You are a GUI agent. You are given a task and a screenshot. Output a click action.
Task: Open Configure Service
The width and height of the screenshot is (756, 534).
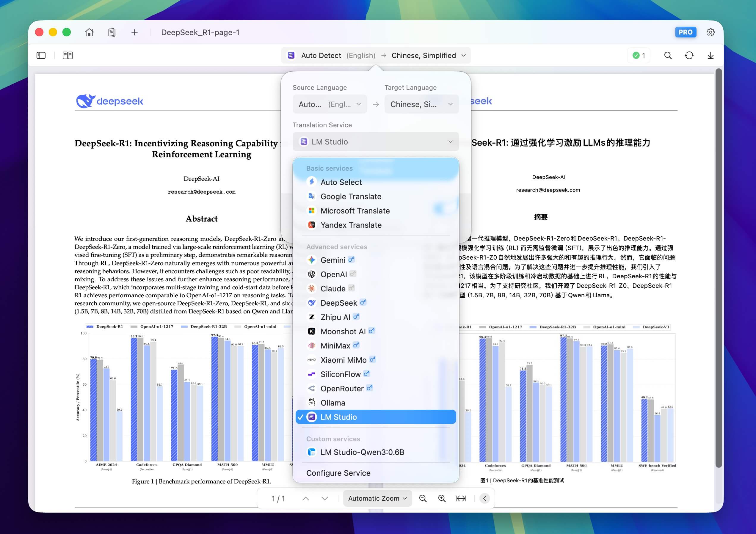376,473
